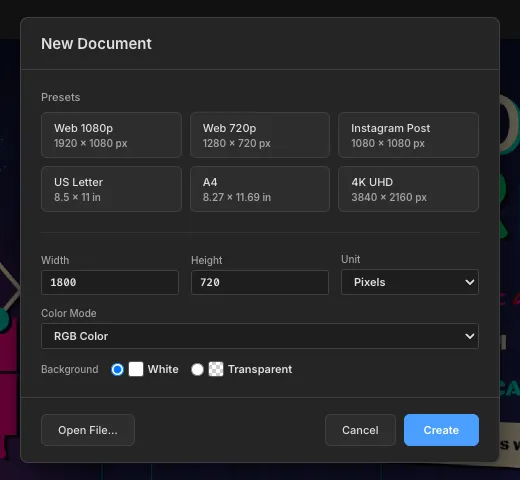Select the White background radio button
This screenshot has width=520, height=480.
pyautogui.click(x=117, y=369)
